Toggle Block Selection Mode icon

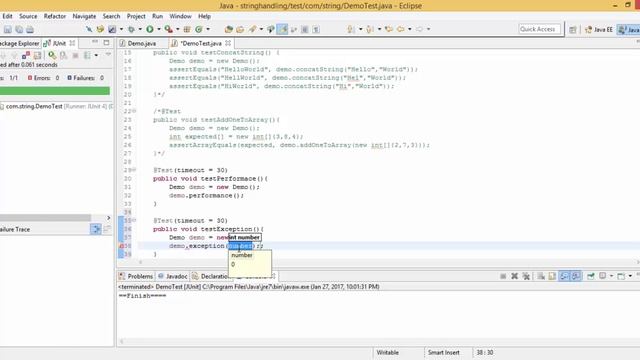(x=304, y=29)
